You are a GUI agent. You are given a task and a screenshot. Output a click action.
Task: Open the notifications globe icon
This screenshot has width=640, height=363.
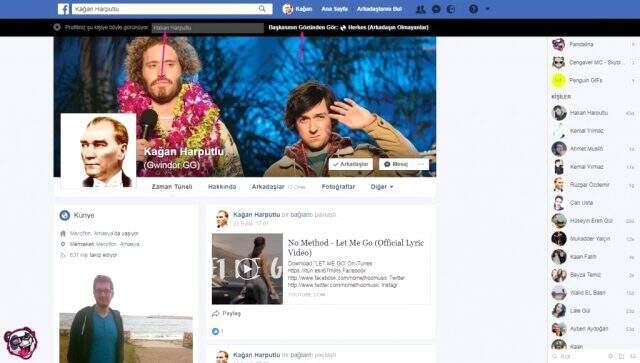click(451, 9)
